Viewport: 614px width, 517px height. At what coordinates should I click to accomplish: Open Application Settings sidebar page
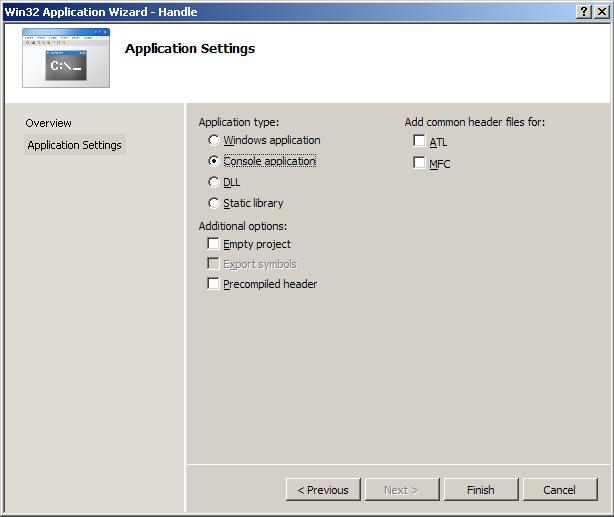(x=75, y=145)
